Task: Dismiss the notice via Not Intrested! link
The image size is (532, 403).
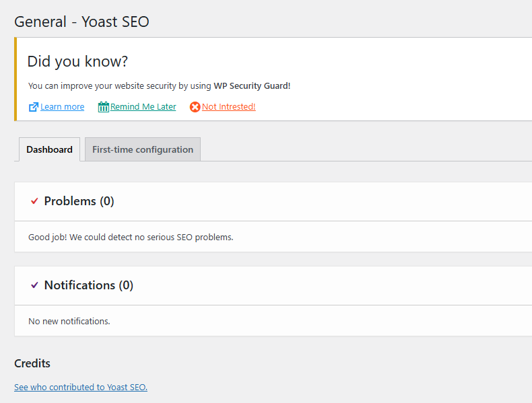Action: click(229, 107)
